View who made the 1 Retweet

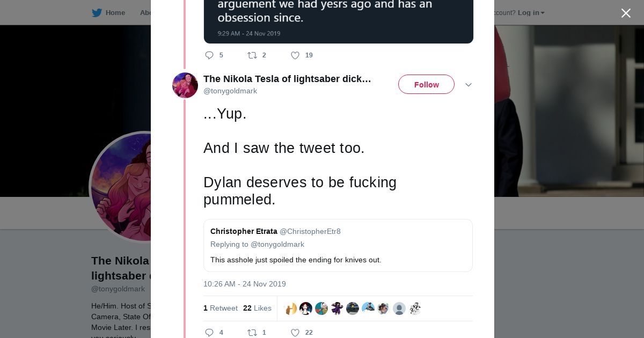(221, 308)
